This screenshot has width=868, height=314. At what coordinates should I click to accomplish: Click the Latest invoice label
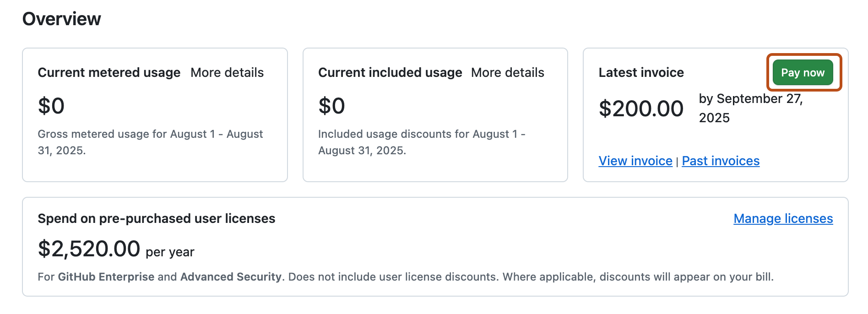coord(641,72)
